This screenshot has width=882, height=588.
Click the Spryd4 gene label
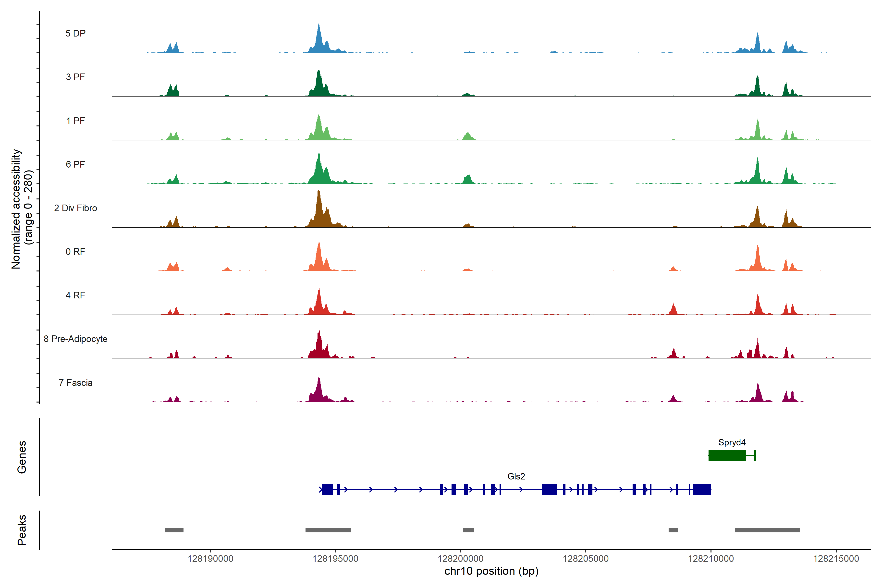[732, 442]
